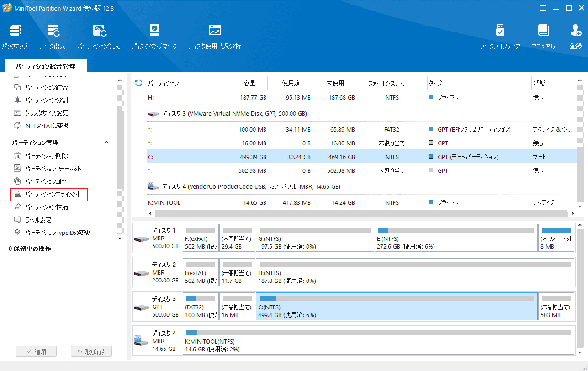Choose パーティション分割

tap(46, 100)
